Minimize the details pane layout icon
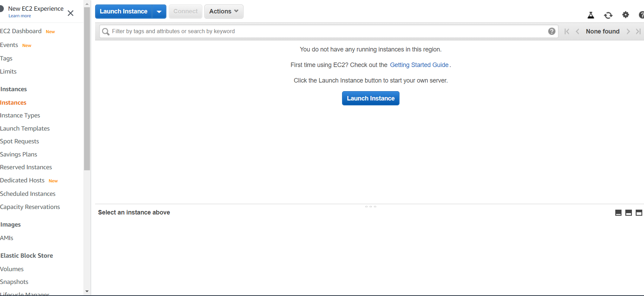644x296 pixels. [618, 213]
